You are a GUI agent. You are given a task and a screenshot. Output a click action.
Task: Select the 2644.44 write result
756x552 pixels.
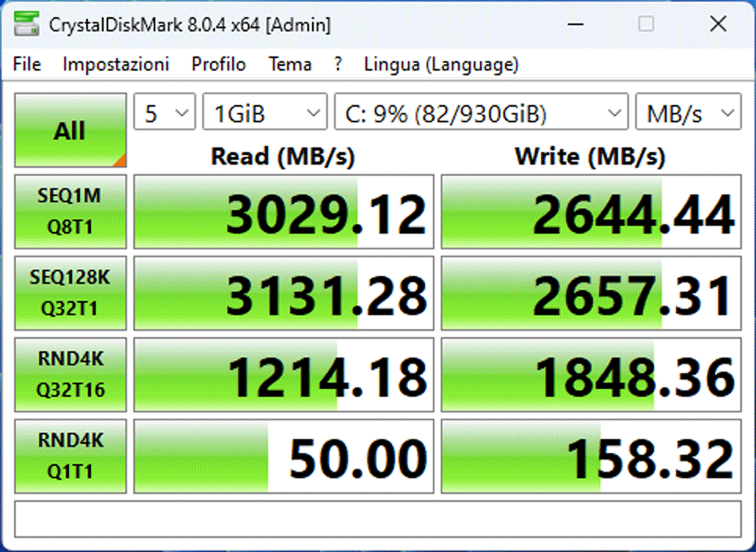(591, 212)
